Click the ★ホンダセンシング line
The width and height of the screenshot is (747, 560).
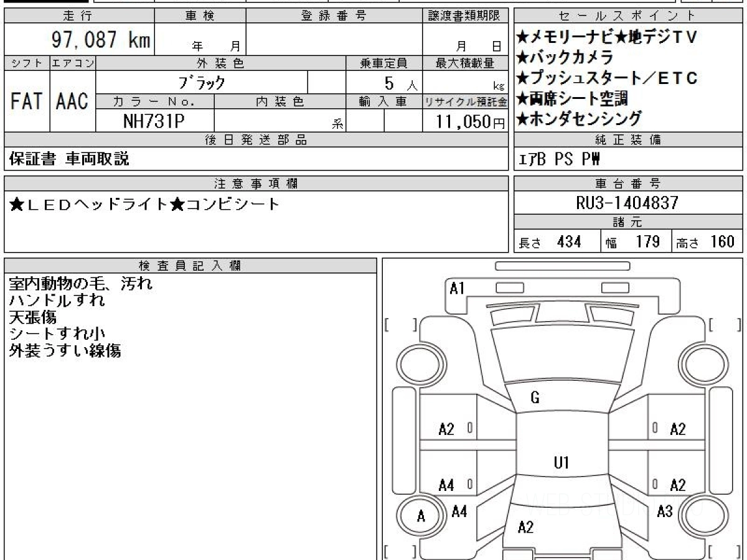tap(579, 118)
